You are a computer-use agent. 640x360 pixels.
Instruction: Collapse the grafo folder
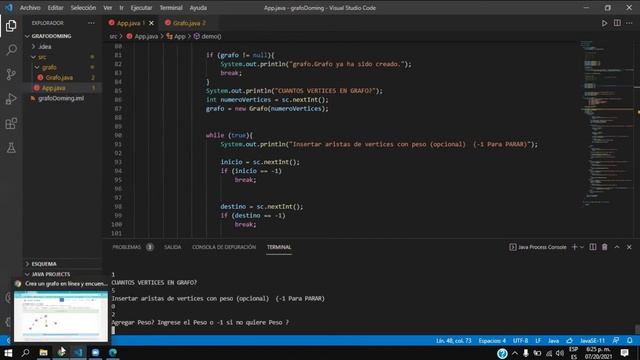(x=49, y=67)
